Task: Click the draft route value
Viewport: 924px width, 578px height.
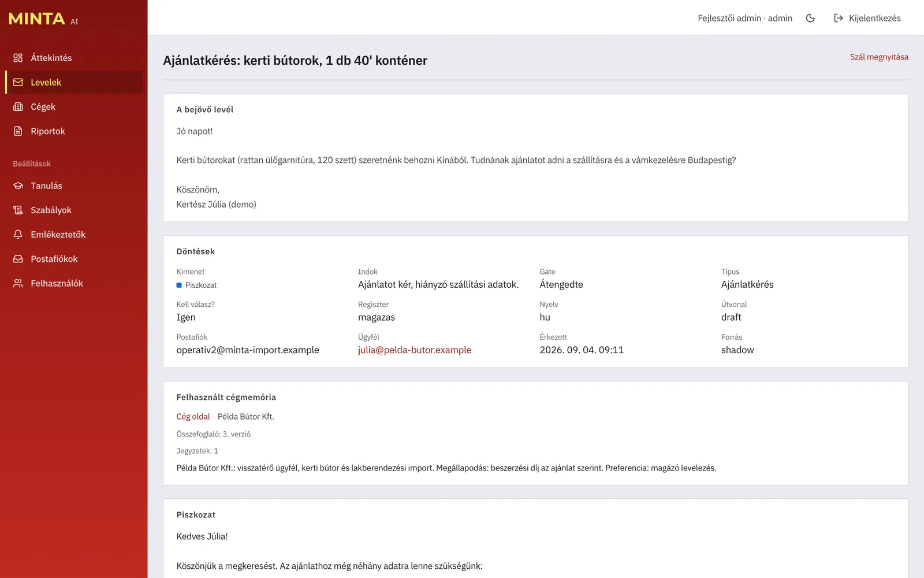Action: point(731,317)
